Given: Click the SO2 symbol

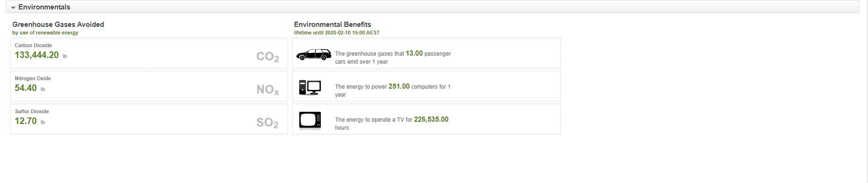Looking at the screenshot, I should coord(267,123).
